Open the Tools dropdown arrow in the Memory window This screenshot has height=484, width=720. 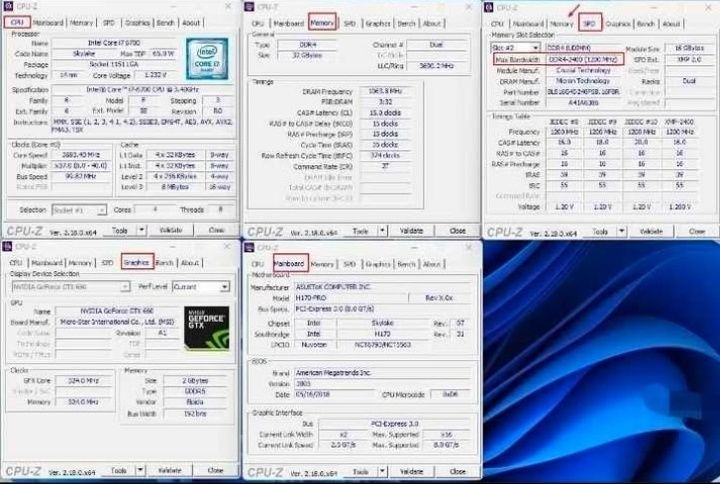382,231
